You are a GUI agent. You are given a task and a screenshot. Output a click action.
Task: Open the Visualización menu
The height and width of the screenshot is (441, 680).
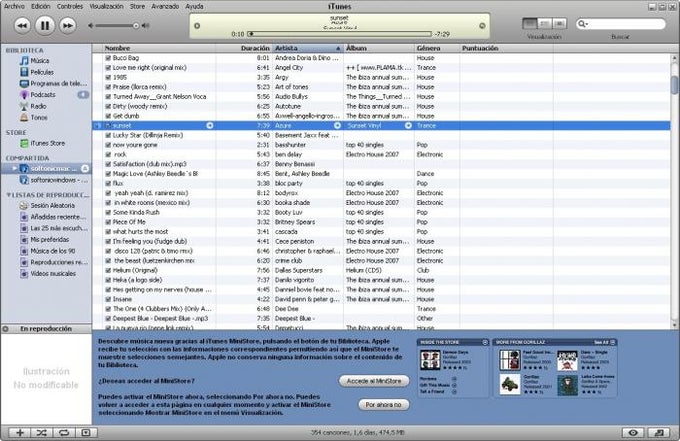point(106,7)
